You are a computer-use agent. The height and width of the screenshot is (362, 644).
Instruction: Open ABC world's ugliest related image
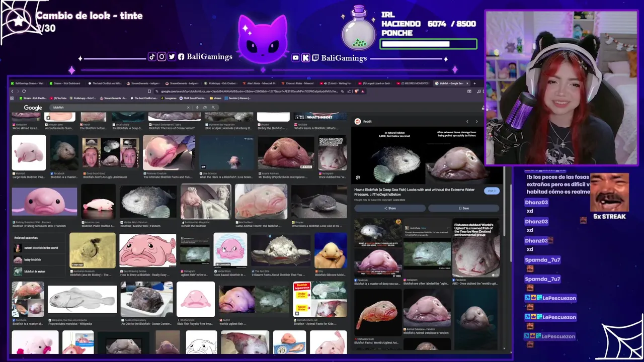click(476, 248)
